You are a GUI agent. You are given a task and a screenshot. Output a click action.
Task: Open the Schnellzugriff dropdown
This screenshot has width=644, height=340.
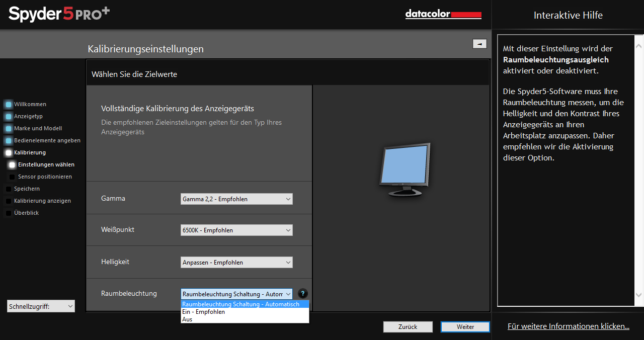[41, 306]
